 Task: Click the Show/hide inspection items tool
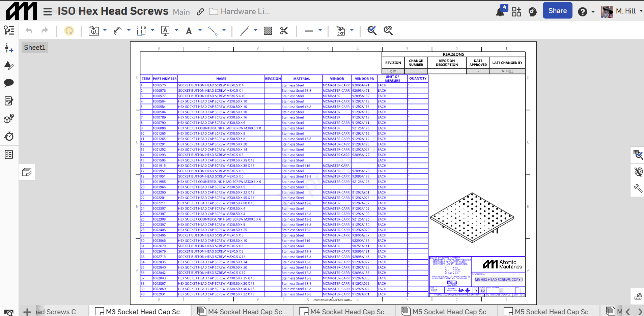[x=388, y=31]
